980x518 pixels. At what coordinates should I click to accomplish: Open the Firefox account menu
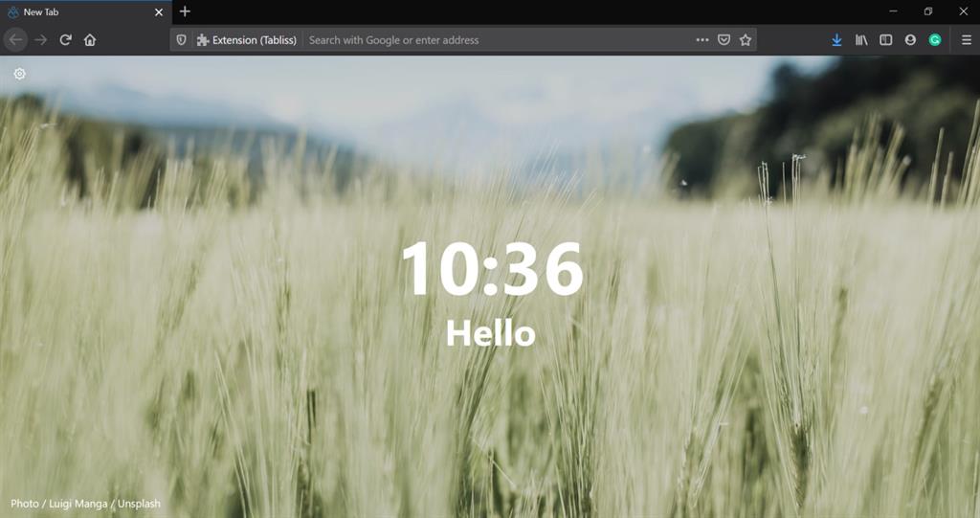(x=910, y=40)
